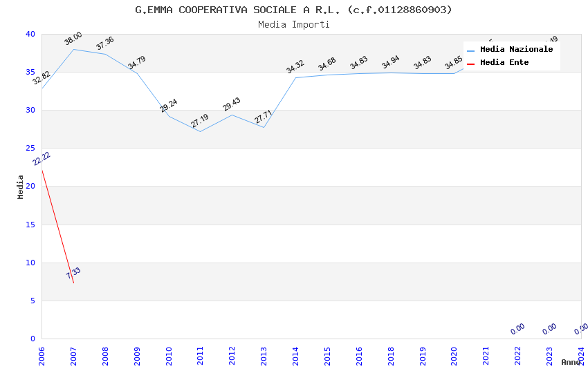This screenshot has height=380, width=588.
Task: Click the 34.85 data label
Action: click(453, 63)
